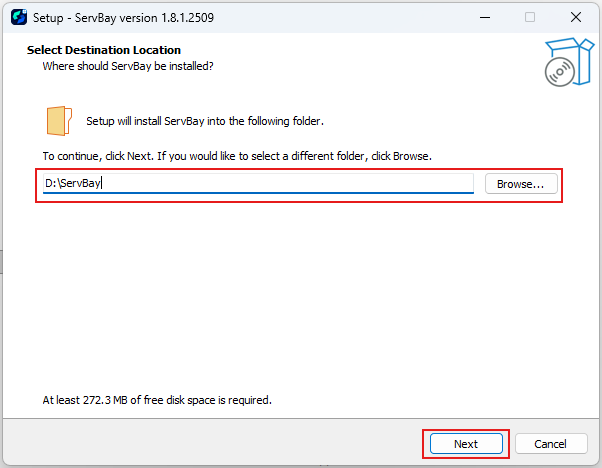Click the yellow folder icon
Image resolution: width=602 pixels, height=468 pixels.
point(59,120)
